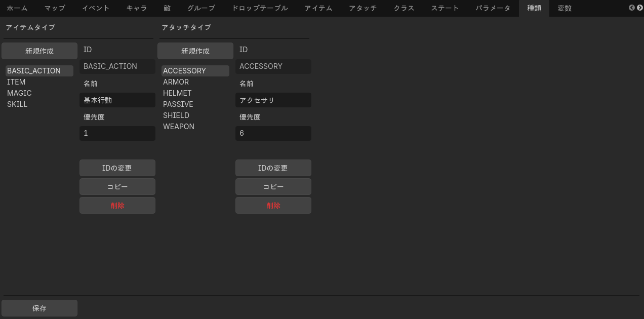Click attach type priority field showing 6
Image resolution: width=644 pixels, height=319 pixels.
pos(273,133)
